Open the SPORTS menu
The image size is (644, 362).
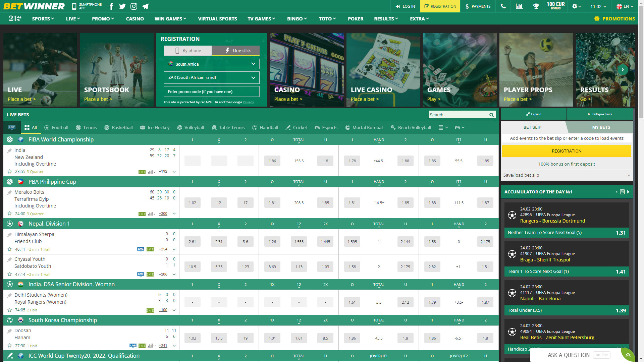(x=43, y=19)
